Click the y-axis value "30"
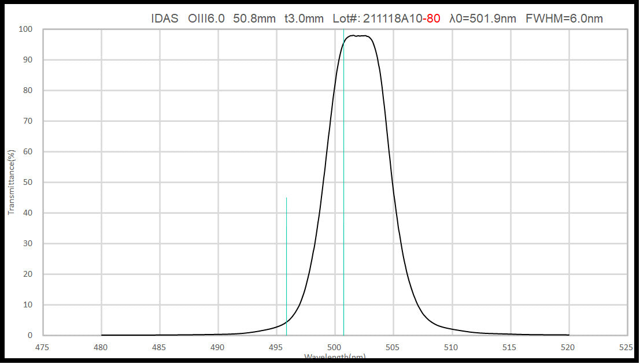This screenshot has width=640, height=364. [x=28, y=244]
